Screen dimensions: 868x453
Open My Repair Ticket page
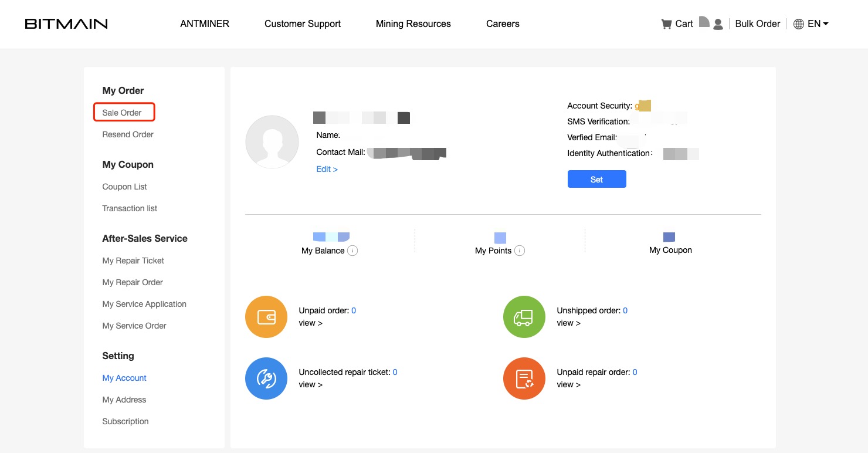[133, 261]
